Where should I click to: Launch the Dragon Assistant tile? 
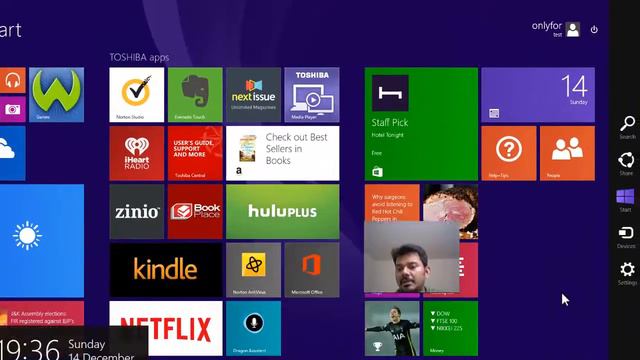click(253, 328)
